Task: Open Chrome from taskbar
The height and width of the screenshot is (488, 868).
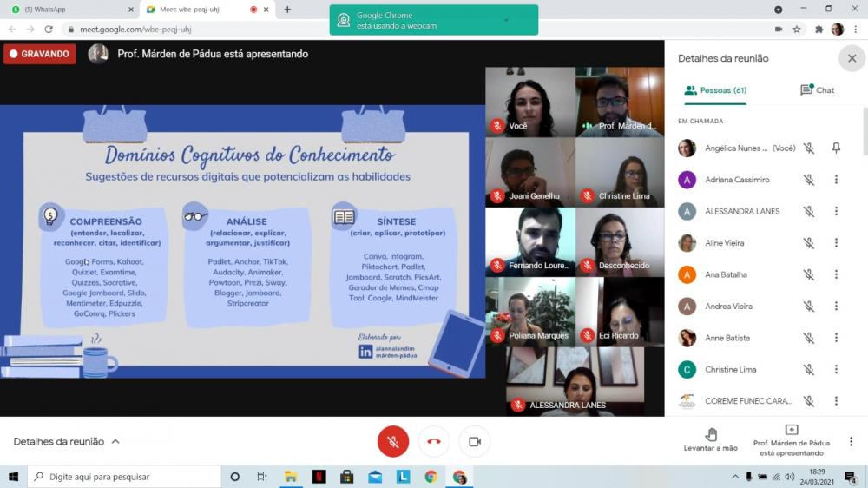Action: tap(431, 477)
